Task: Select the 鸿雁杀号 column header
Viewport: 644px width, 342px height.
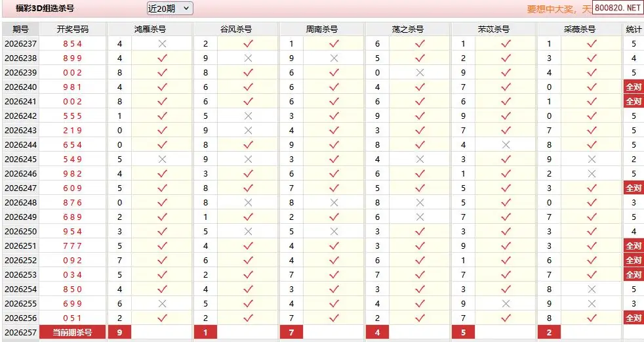Action: coord(150,29)
